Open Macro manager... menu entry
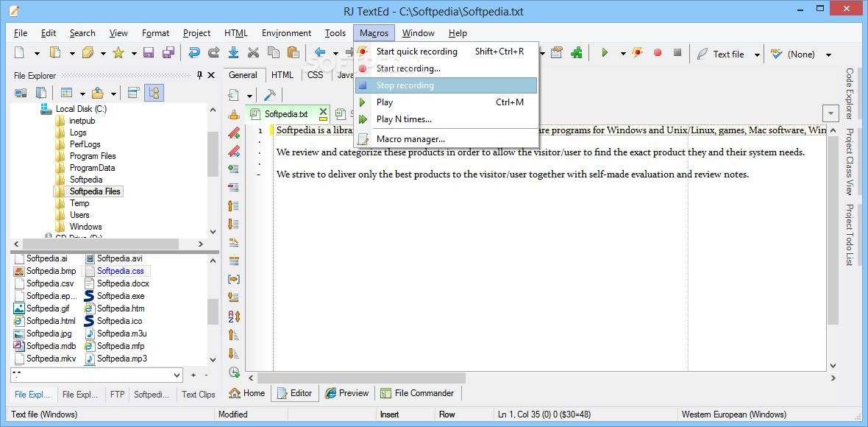868x427 pixels. (447, 139)
